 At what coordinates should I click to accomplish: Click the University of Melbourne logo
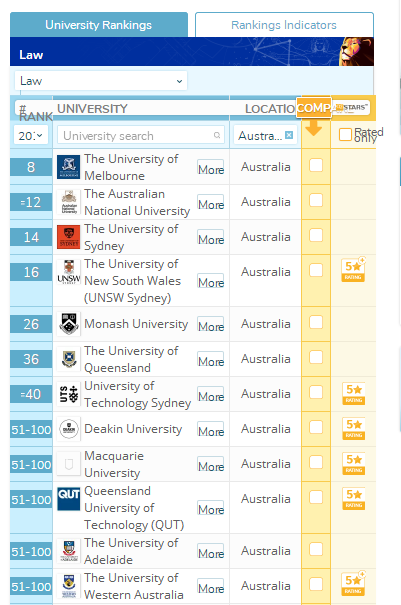coord(69,167)
